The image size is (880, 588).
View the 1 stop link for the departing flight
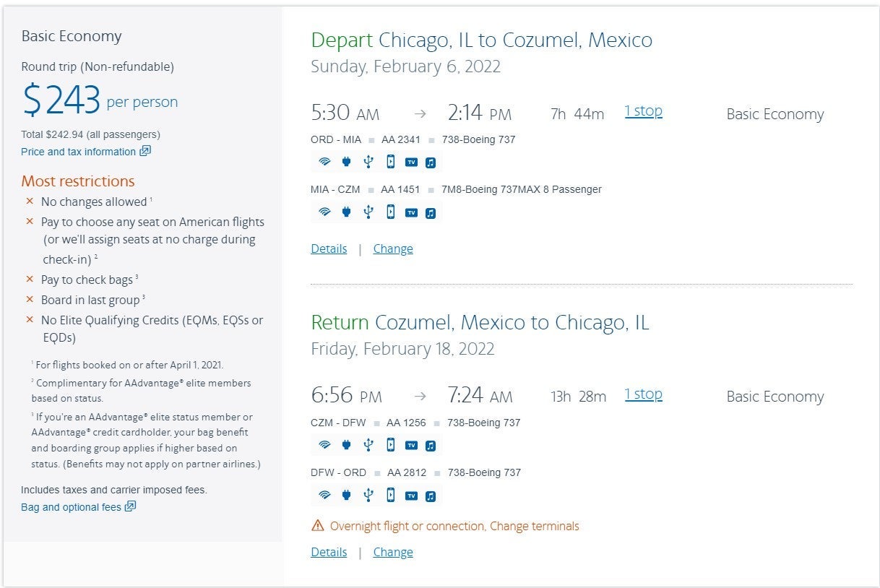coord(643,111)
